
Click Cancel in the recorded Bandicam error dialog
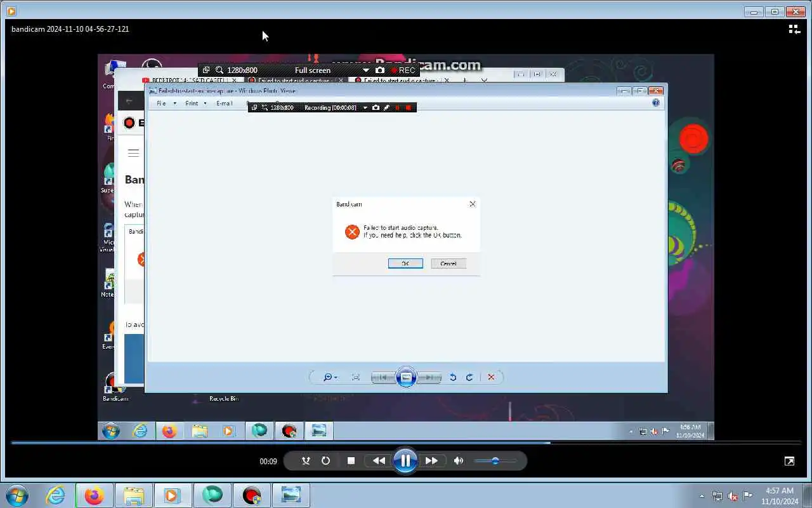449,264
